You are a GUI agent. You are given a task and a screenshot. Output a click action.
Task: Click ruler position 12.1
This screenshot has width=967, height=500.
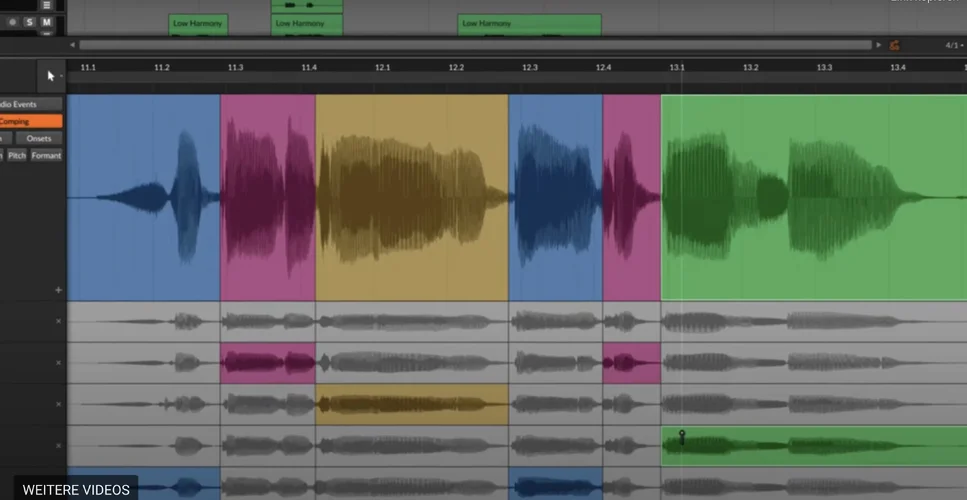tap(382, 67)
